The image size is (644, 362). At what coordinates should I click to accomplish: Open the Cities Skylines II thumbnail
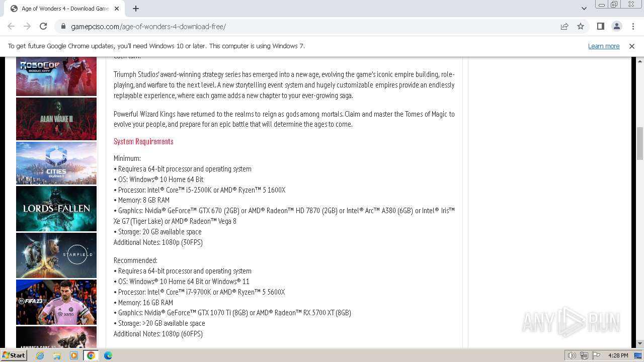point(56,163)
